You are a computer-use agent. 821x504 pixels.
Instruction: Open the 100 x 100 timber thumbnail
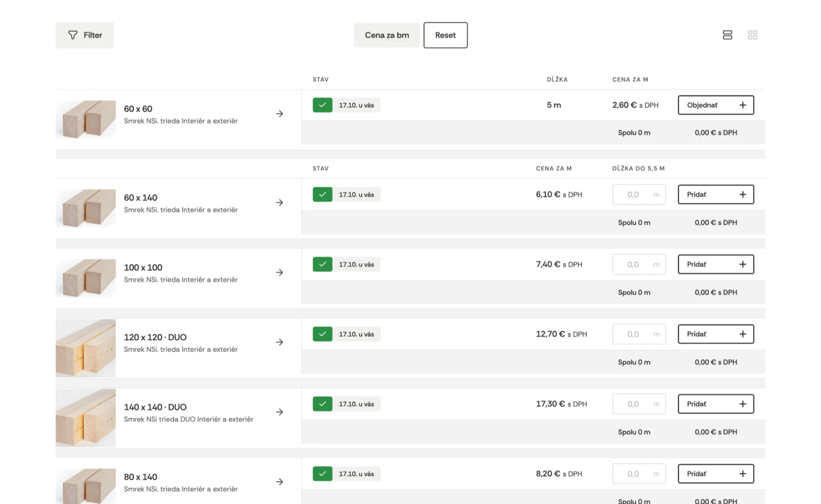[x=86, y=278]
